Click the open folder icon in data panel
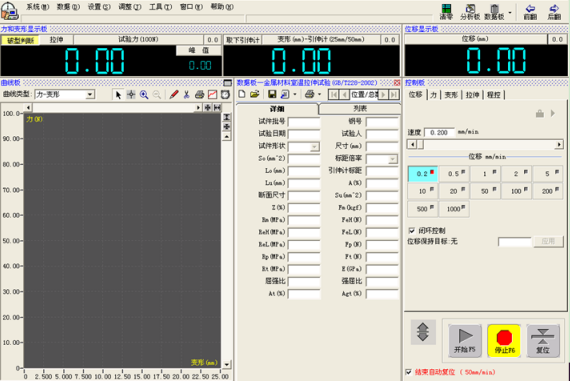 pyautogui.click(x=254, y=94)
